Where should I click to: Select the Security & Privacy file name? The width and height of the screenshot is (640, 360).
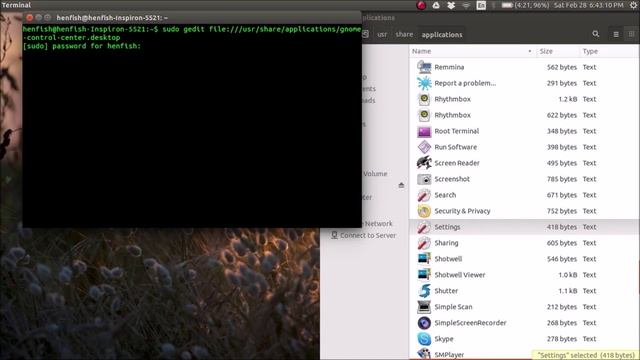[462, 211]
